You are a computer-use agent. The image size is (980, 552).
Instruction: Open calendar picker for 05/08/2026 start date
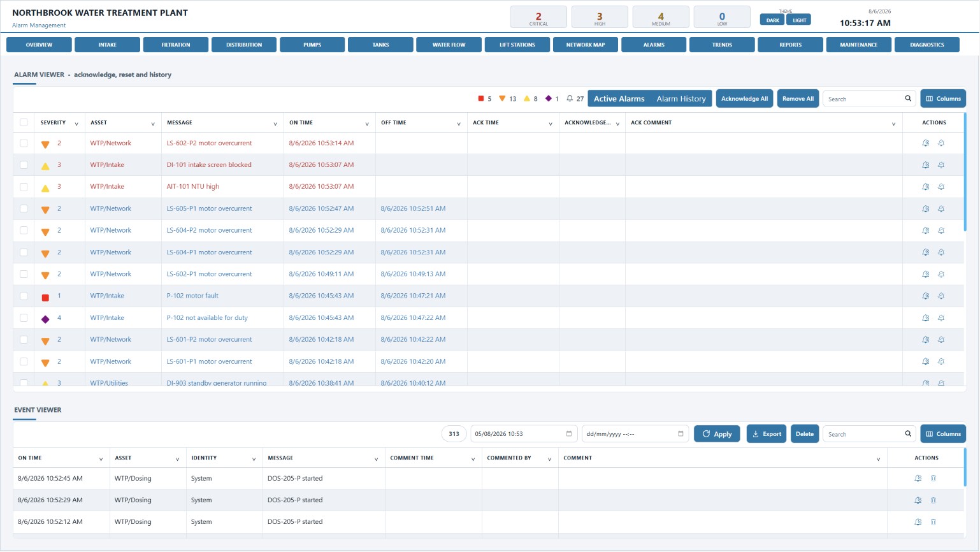pos(569,433)
